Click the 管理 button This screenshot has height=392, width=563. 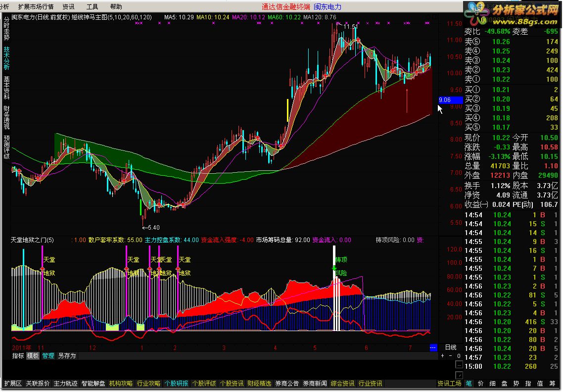pyautogui.click(x=48, y=356)
